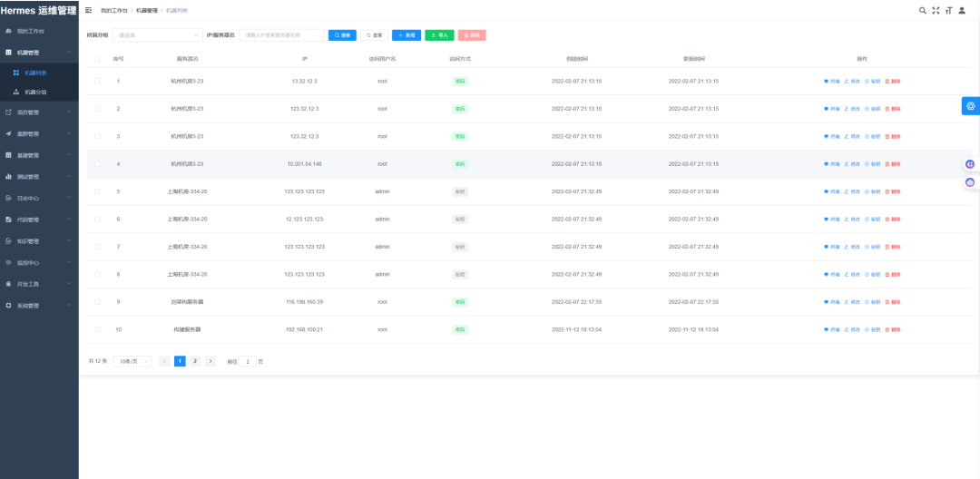Viewport: 980px width, 479px height.
Task: Open the blue settings gear side tab
Action: [971, 106]
